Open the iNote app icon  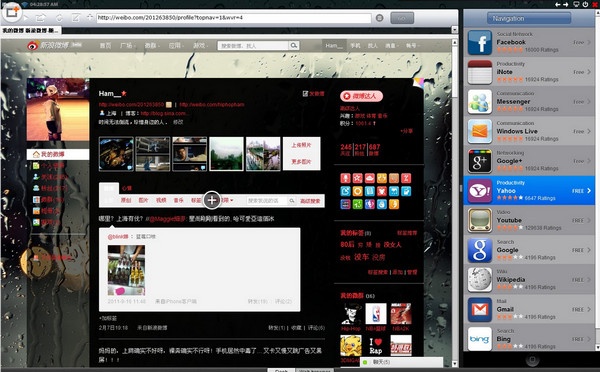[479, 72]
